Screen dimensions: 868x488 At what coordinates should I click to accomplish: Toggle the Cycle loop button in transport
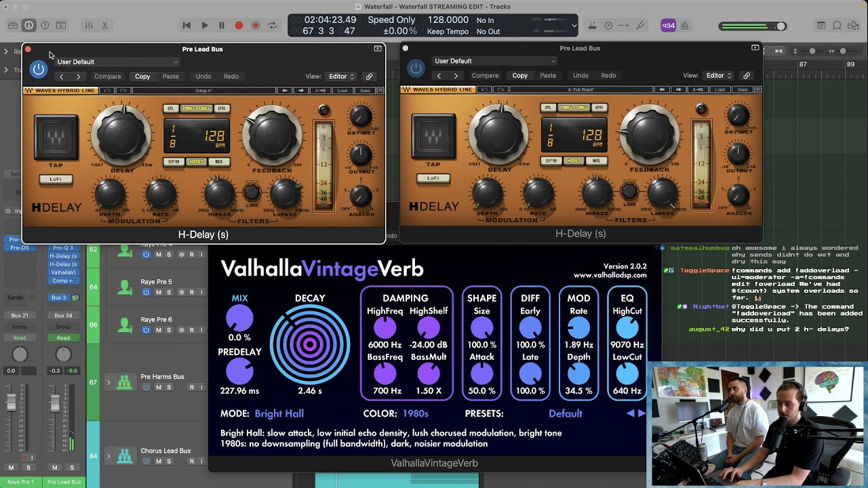point(273,26)
